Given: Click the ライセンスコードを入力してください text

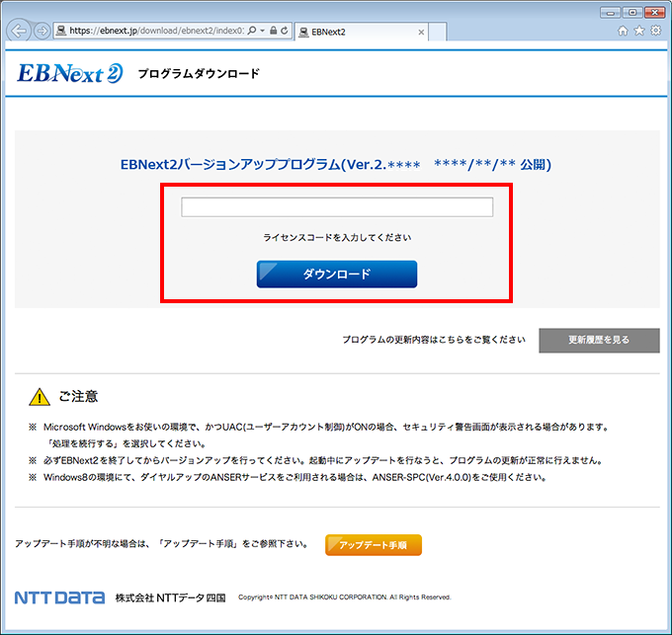Looking at the screenshot, I should [x=337, y=238].
